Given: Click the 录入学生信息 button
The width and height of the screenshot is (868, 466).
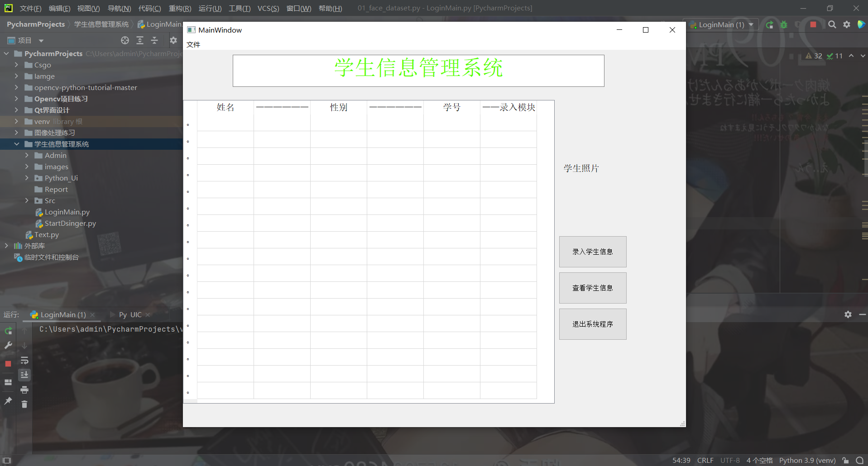Looking at the screenshot, I should pos(592,252).
